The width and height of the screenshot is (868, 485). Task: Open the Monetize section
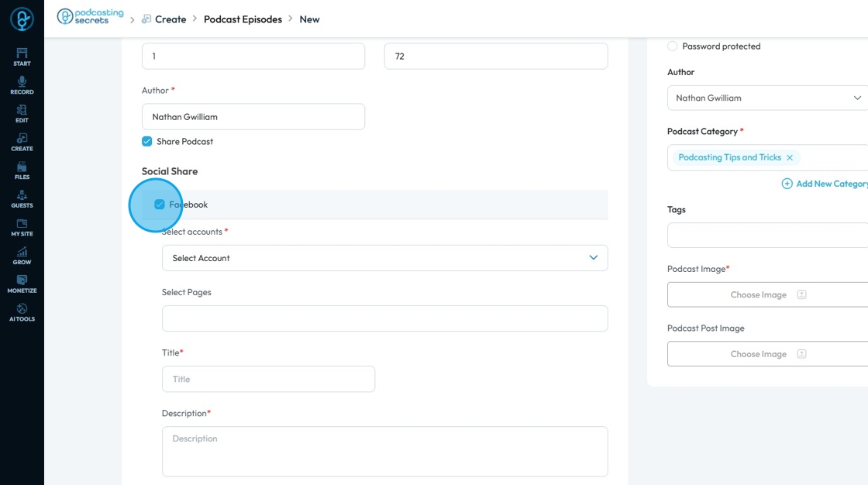pyautogui.click(x=22, y=284)
